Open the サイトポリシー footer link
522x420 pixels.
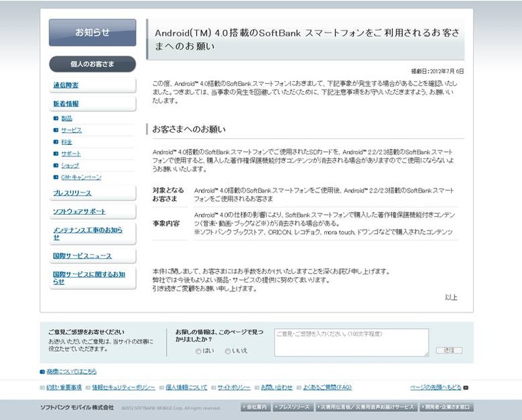click(x=234, y=387)
